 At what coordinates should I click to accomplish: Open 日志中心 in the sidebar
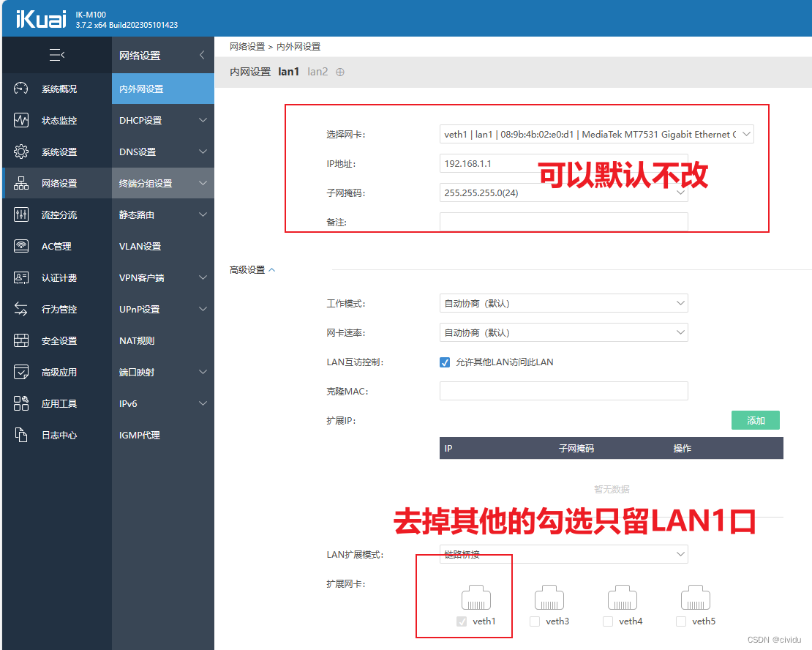57,435
